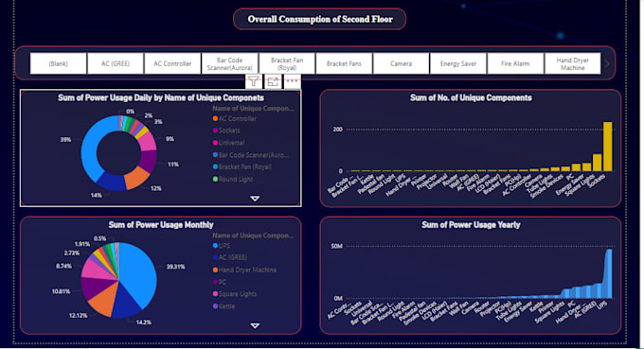
Task: Click the 14.2% dark blue pie slice
Action: (x=126, y=304)
